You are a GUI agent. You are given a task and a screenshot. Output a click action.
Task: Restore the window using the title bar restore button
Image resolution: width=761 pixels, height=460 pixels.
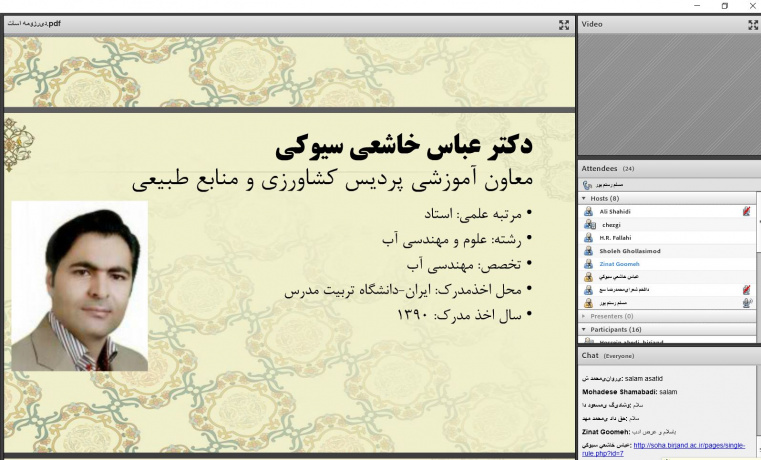click(x=725, y=6)
